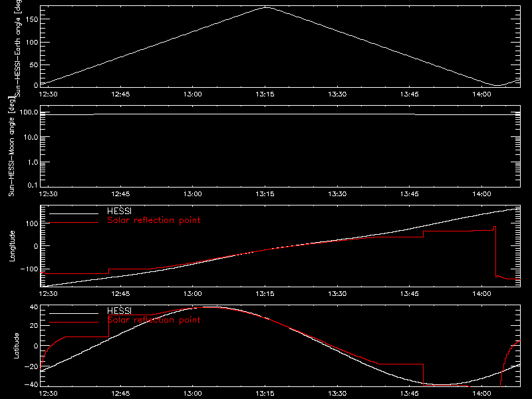
Task: Click 14:00 time label under Latitude plot
Action: point(481,393)
